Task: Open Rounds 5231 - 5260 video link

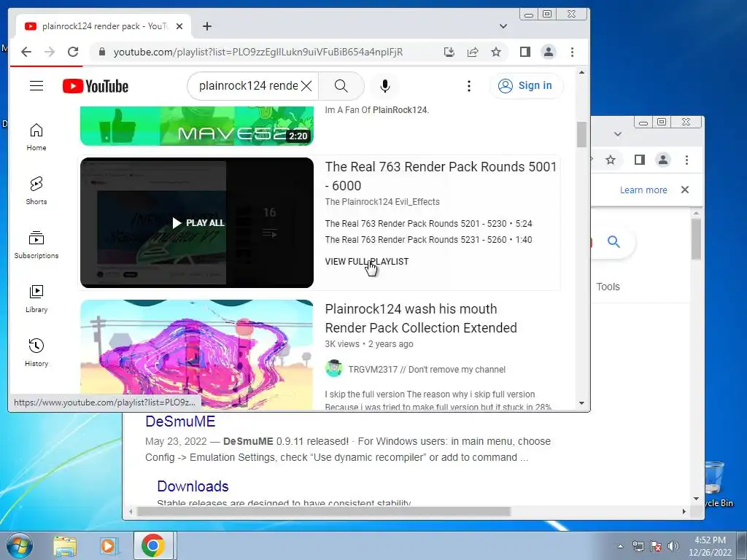Action: [428, 239]
